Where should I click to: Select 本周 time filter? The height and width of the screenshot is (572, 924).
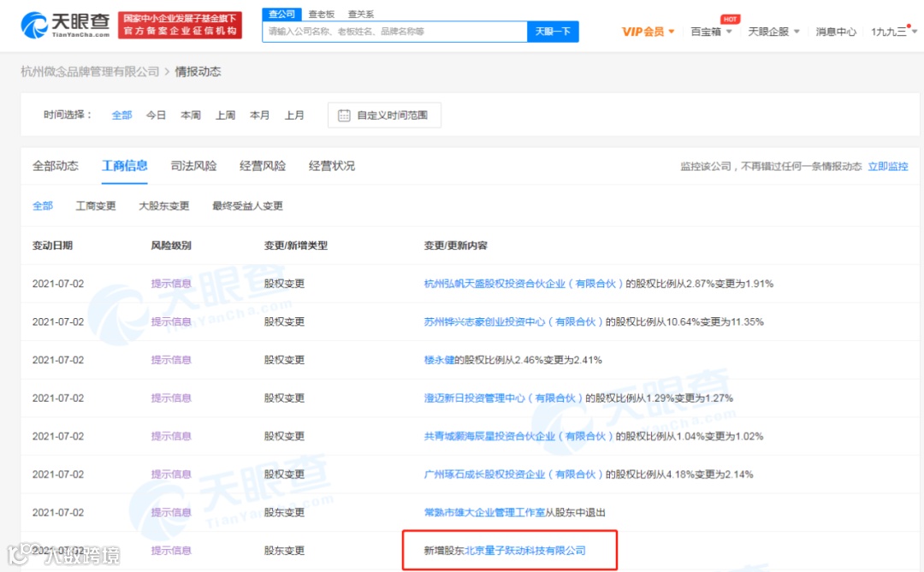(190, 115)
